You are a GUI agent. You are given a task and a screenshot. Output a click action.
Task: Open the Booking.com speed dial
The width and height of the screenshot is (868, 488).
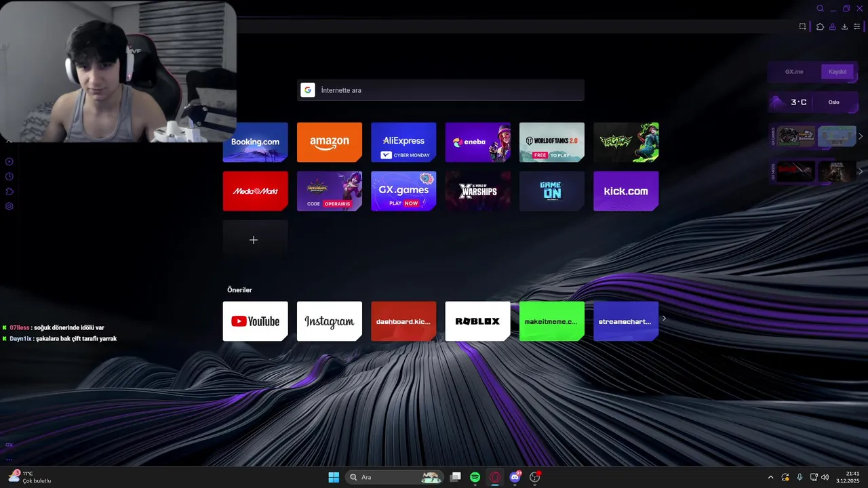tap(256, 142)
